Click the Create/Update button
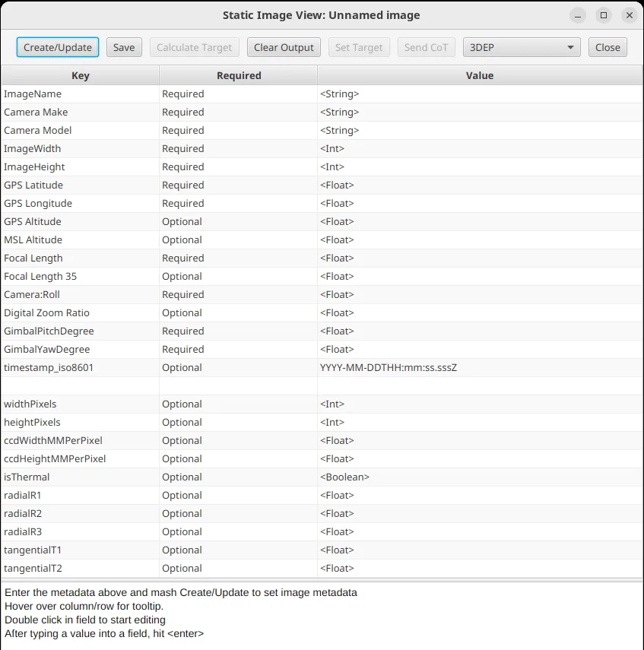This screenshot has width=644, height=650. coord(58,47)
